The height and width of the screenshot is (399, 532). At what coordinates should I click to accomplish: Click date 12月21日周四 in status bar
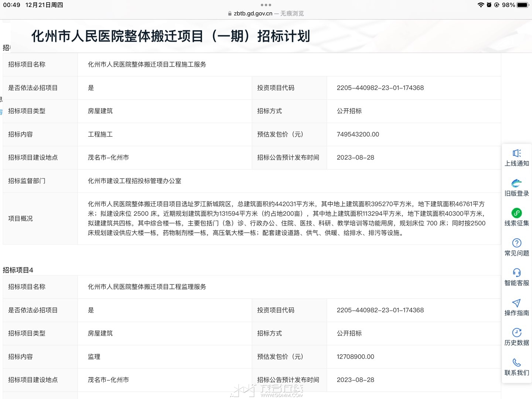point(44,5)
